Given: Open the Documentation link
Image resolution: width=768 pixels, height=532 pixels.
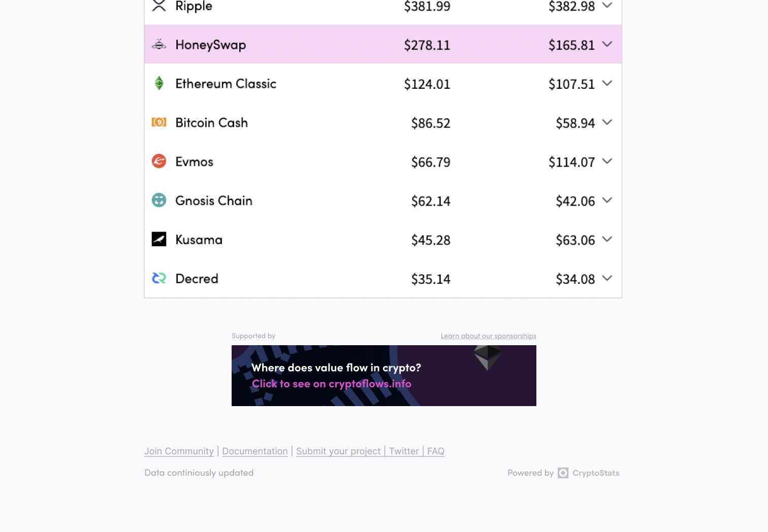Looking at the screenshot, I should pos(255,451).
